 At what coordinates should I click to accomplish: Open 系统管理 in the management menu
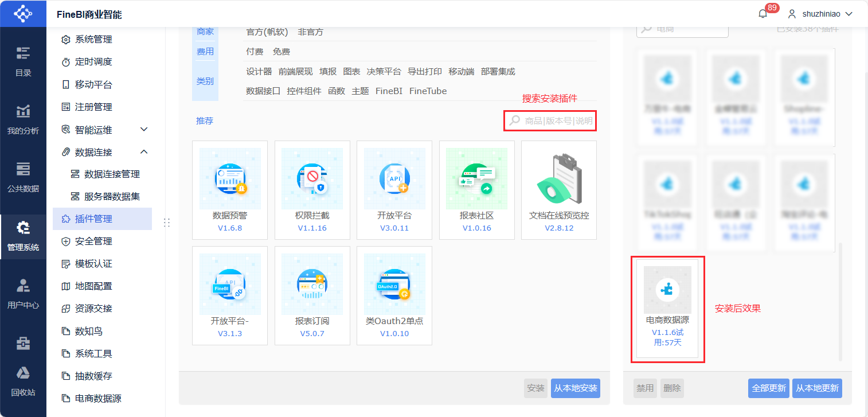click(102, 40)
